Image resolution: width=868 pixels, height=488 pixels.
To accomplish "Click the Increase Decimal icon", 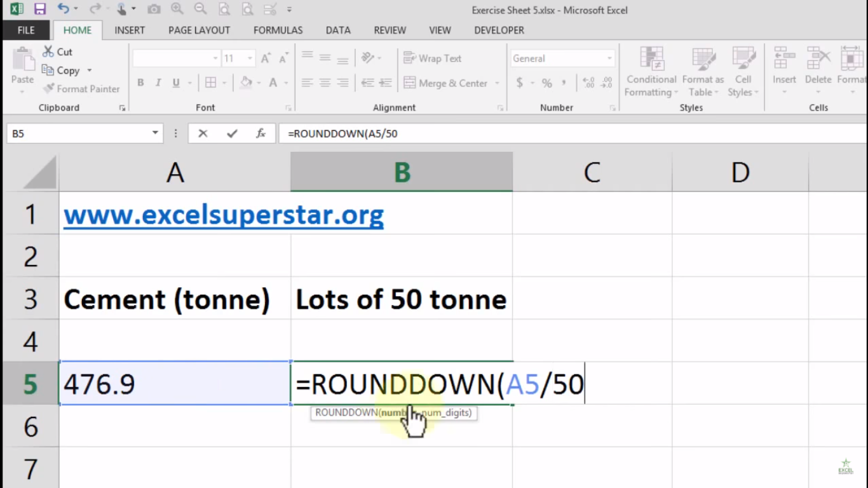I will pyautogui.click(x=588, y=83).
